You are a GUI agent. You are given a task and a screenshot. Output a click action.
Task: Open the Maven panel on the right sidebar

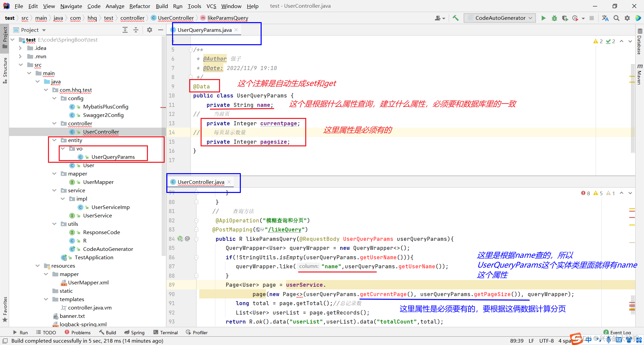(639, 76)
